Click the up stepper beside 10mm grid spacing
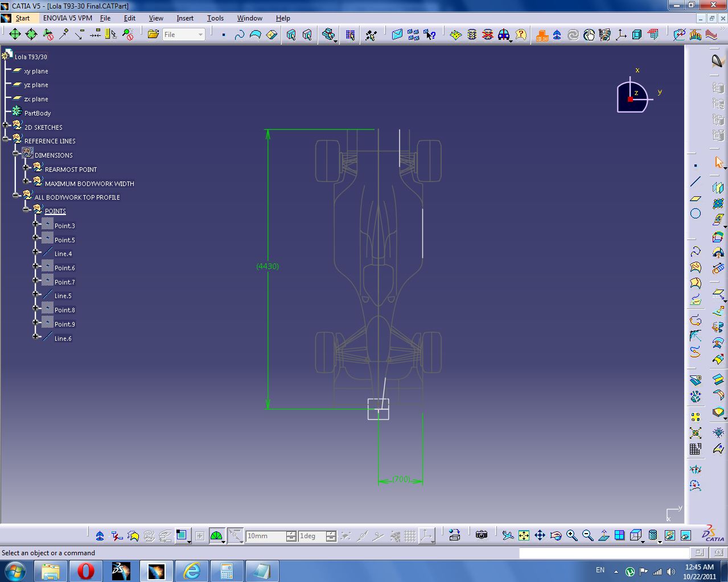728x582 pixels. pos(290,533)
